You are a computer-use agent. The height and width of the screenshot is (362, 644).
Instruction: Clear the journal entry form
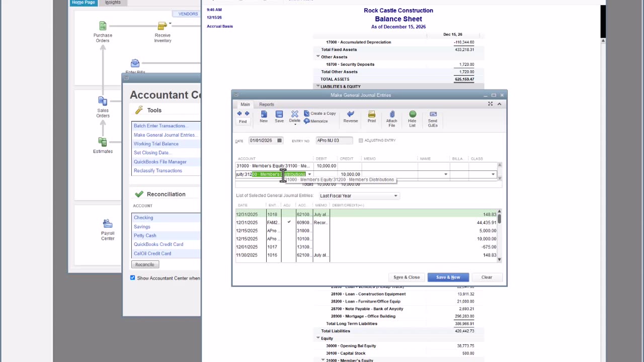click(x=487, y=278)
